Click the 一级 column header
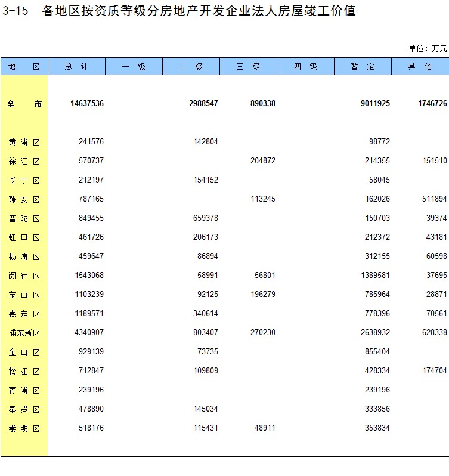Screen dimensions: 449x476 click(134, 67)
